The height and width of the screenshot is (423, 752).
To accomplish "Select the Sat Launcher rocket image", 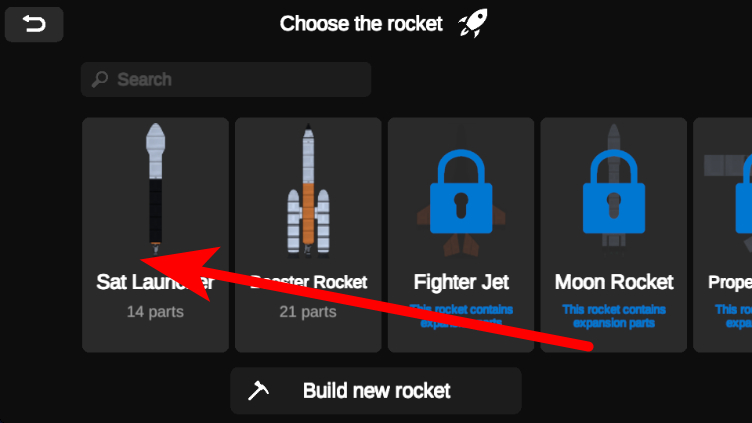I will tap(155, 185).
